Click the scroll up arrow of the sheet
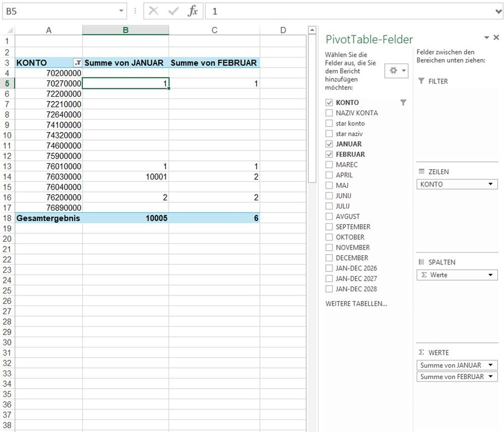Image resolution: width=504 pixels, height=432 pixels. click(312, 30)
